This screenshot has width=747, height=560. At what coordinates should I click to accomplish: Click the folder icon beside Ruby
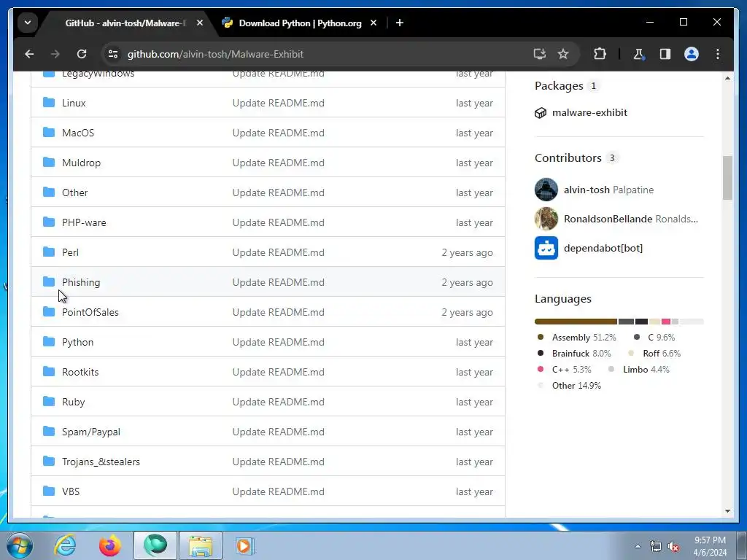point(49,402)
